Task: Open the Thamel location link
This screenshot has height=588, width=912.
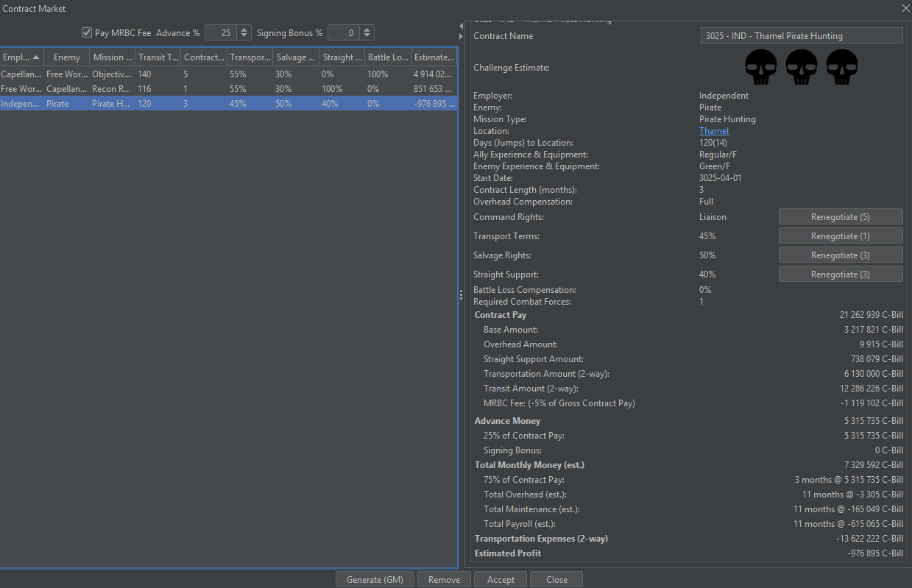Action: [x=713, y=131]
